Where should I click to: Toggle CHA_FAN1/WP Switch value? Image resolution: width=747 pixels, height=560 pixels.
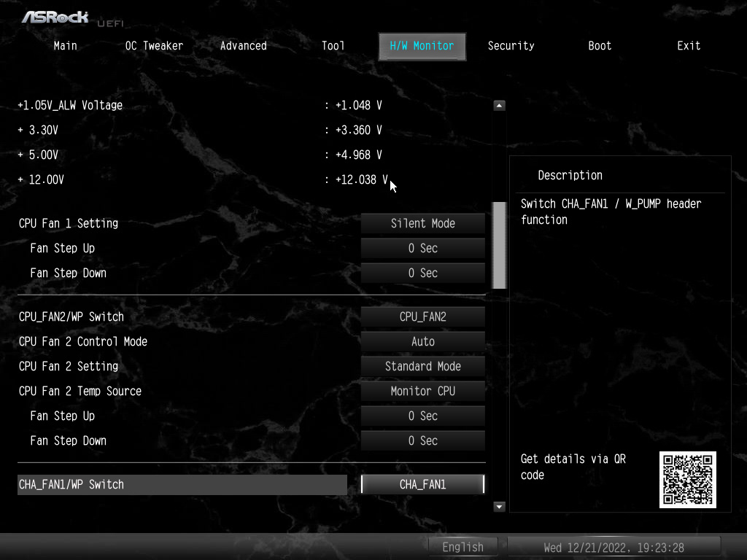pos(422,485)
